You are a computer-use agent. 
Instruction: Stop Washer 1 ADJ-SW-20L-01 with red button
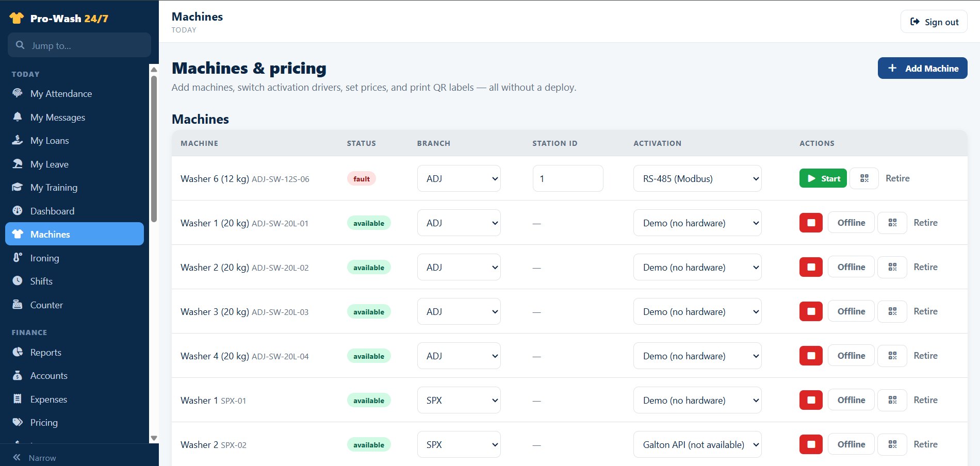coord(811,223)
